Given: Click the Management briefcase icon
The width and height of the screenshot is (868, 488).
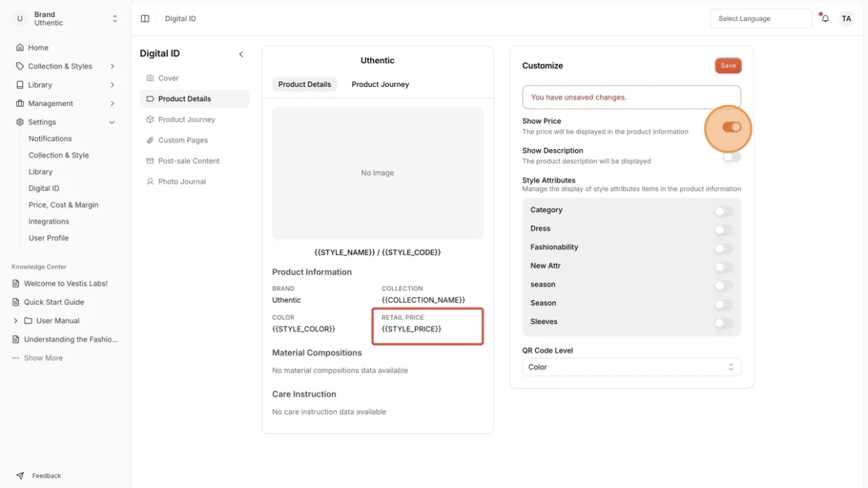Looking at the screenshot, I should (x=20, y=103).
